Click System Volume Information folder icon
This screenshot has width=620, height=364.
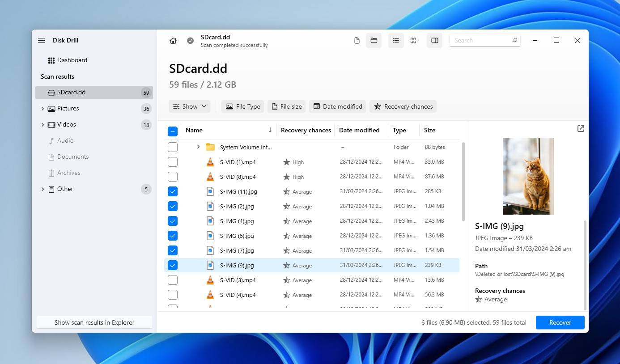(x=210, y=147)
